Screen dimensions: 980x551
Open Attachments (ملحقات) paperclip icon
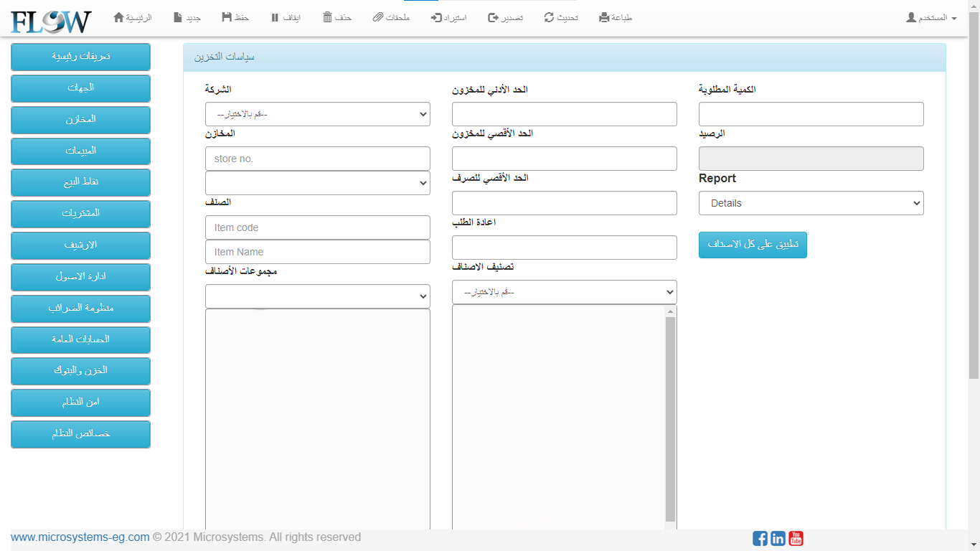378,17
